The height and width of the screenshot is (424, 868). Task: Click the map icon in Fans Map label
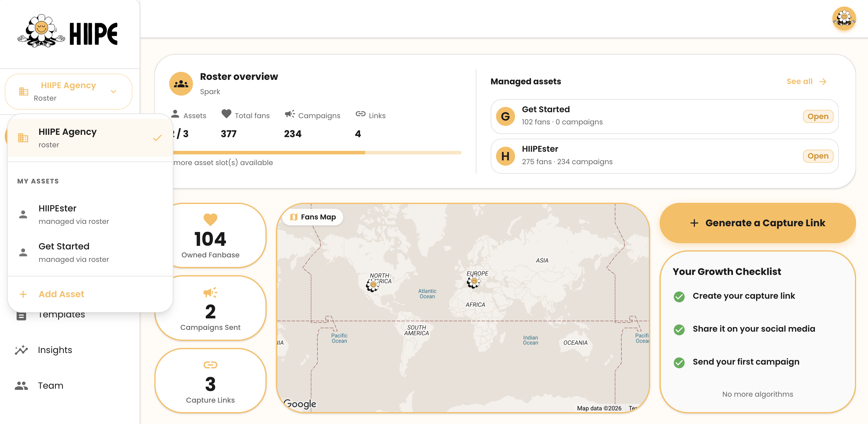294,217
